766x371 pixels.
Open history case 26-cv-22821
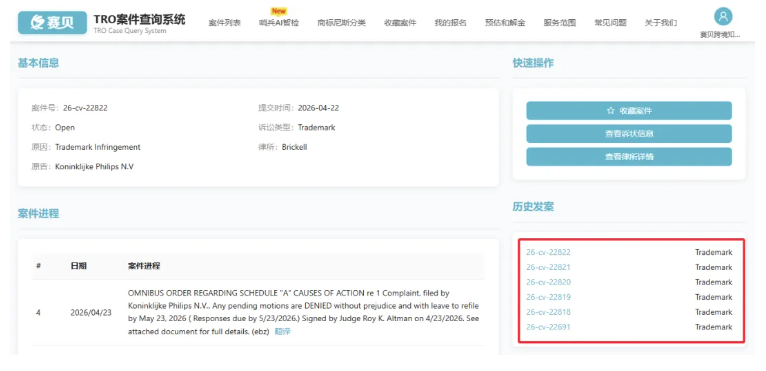pos(548,267)
